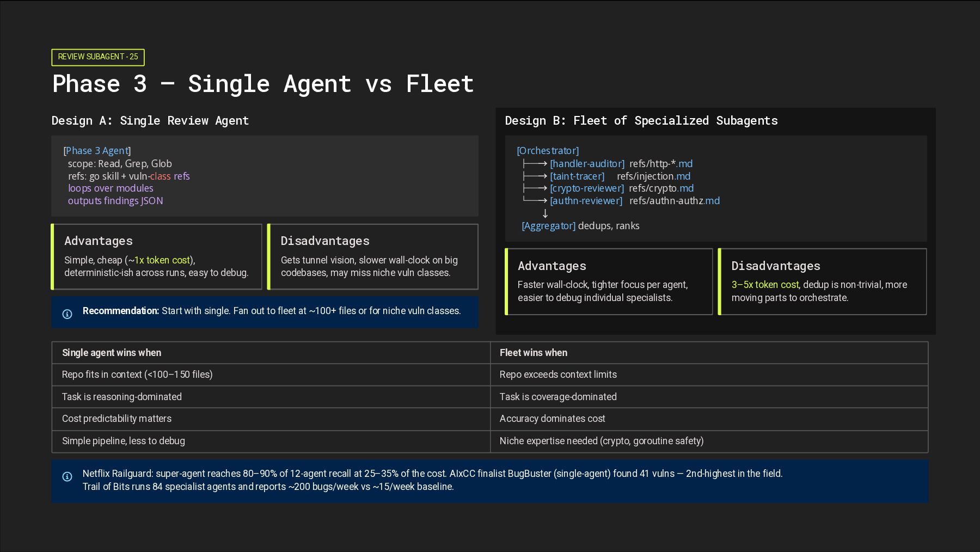This screenshot has height=552, width=980.
Task: Click the refs/crypto.md file reference
Action: pos(661,188)
